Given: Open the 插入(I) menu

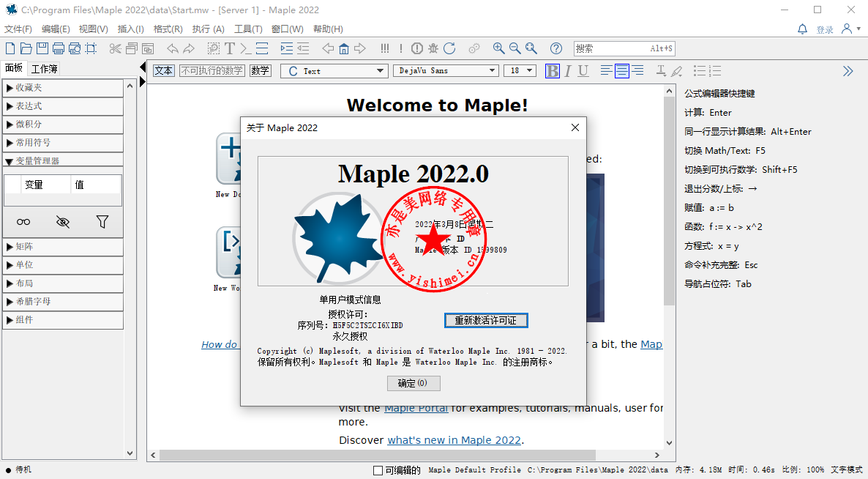Looking at the screenshot, I should pyautogui.click(x=131, y=29).
